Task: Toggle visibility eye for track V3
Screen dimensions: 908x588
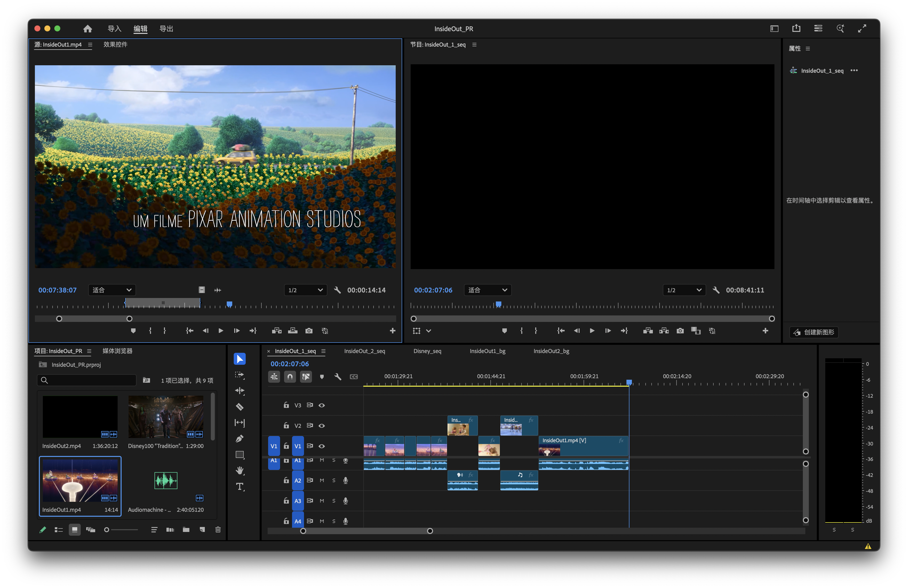Action: [322, 405]
